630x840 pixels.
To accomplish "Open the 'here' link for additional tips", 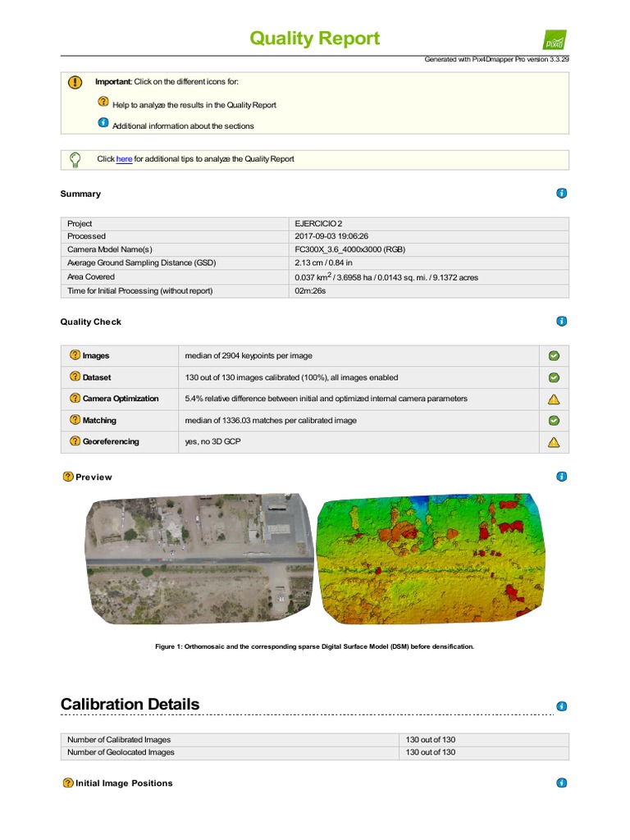I will click(x=125, y=159).
